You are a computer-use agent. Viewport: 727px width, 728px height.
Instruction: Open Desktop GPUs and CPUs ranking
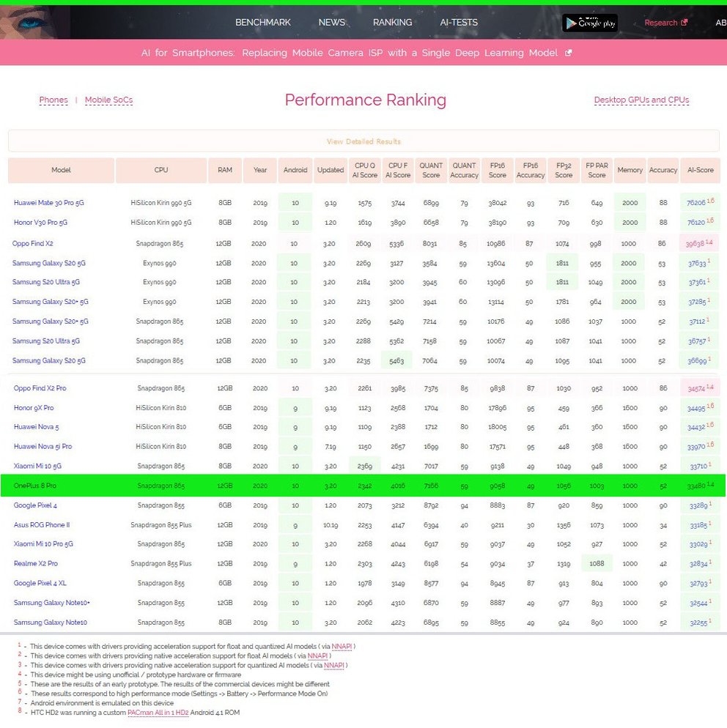pos(641,100)
